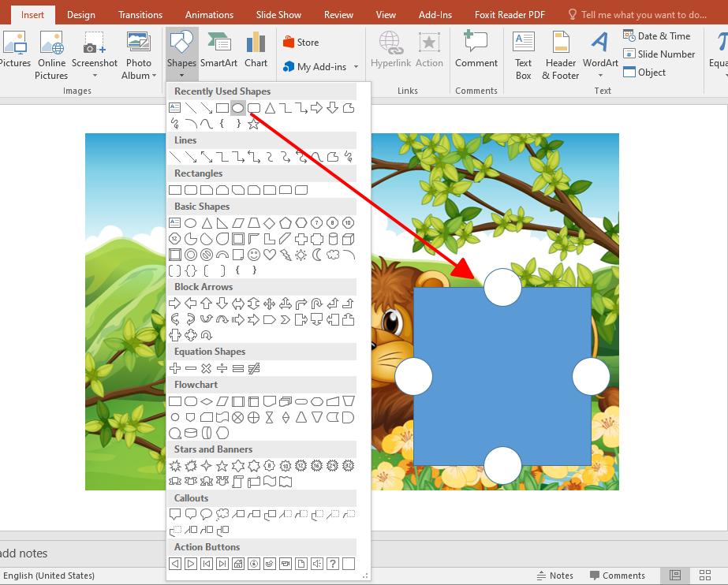Toggle the Comments pane

[618, 575]
